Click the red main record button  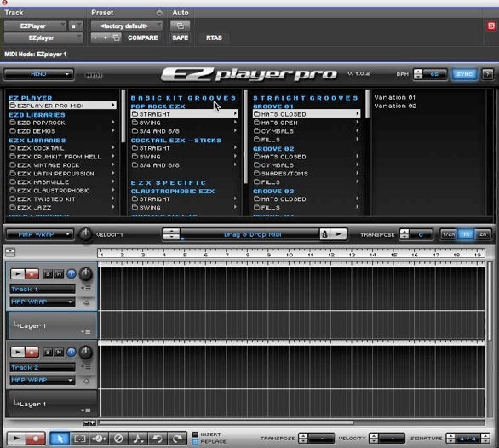[x=36, y=439]
